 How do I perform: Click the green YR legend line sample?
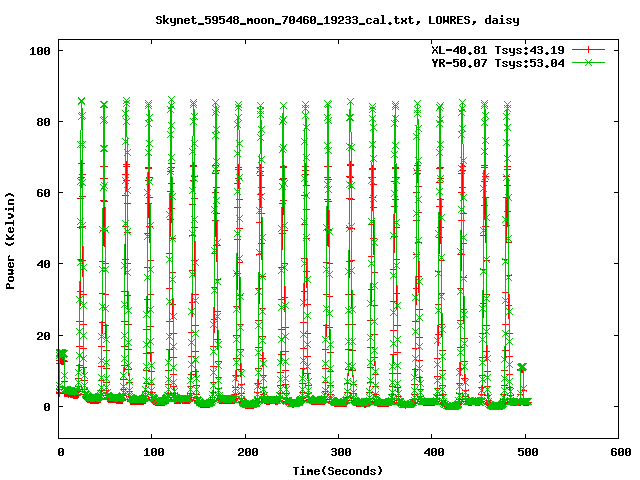point(588,62)
